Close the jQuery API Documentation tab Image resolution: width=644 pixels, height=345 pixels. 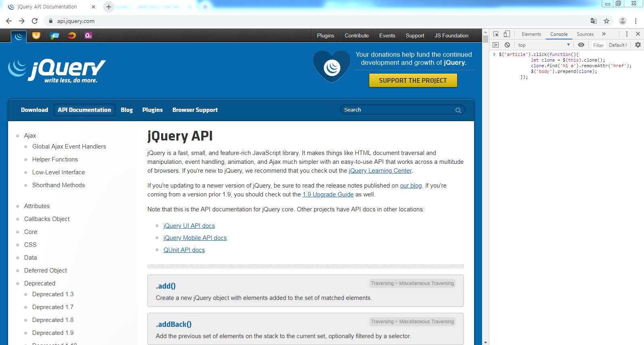coord(93,7)
